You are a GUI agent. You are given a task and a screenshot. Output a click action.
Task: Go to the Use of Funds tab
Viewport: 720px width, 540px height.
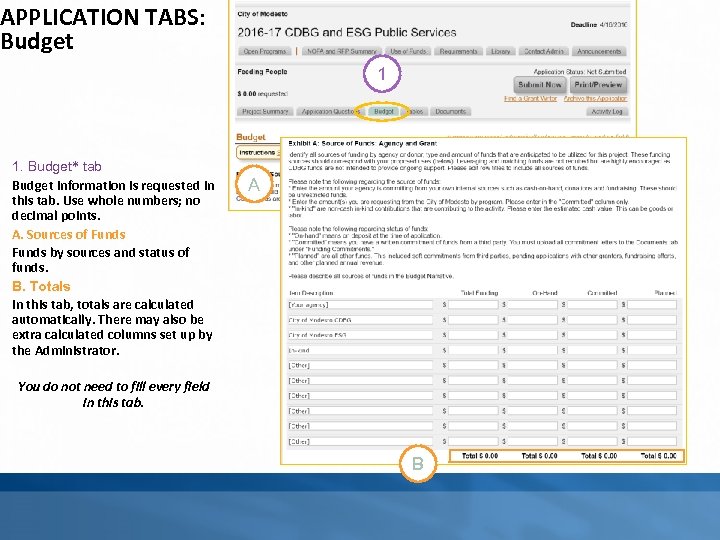tap(408, 51)
